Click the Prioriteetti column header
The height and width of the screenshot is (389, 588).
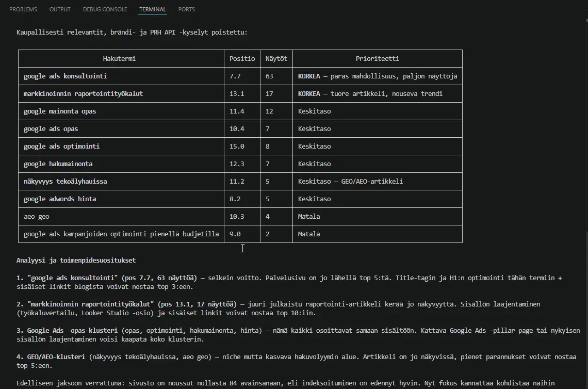click(377, 59)
